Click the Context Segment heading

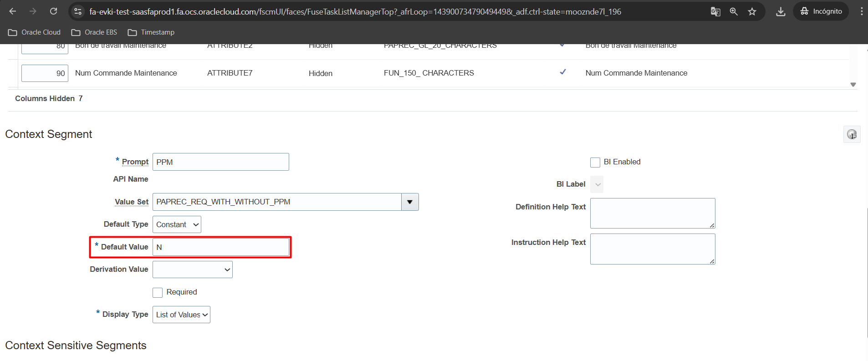tap(49, 134)
